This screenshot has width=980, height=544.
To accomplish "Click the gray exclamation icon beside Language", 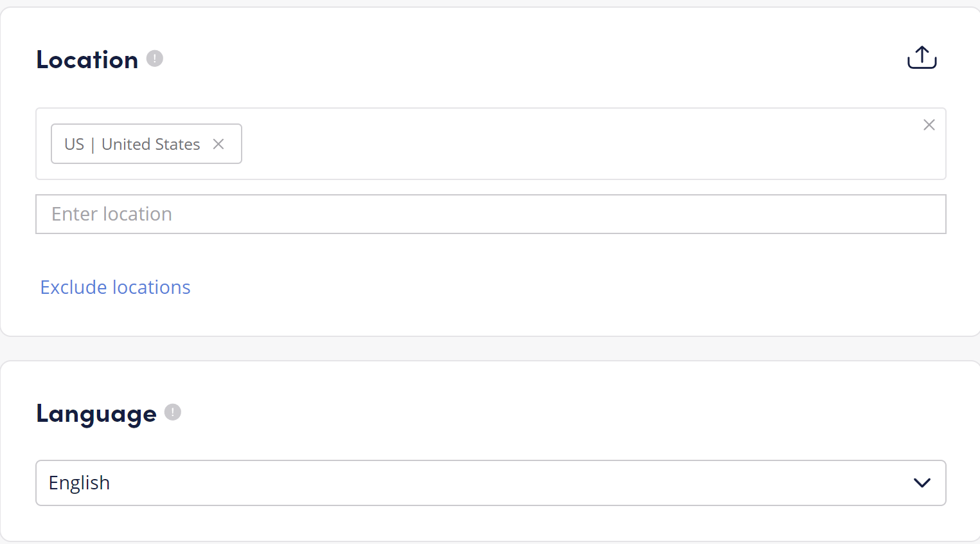I will (173, 412).
